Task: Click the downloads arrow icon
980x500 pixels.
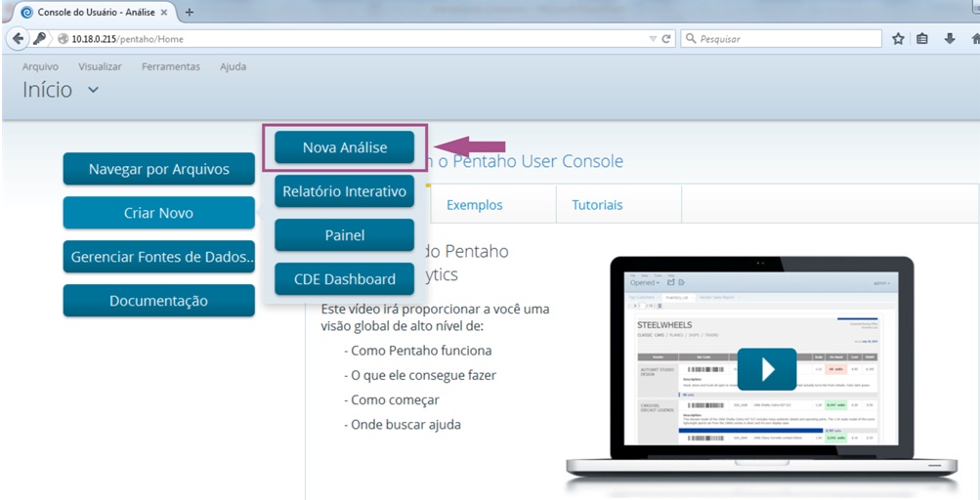Action: tap(950, 39)
